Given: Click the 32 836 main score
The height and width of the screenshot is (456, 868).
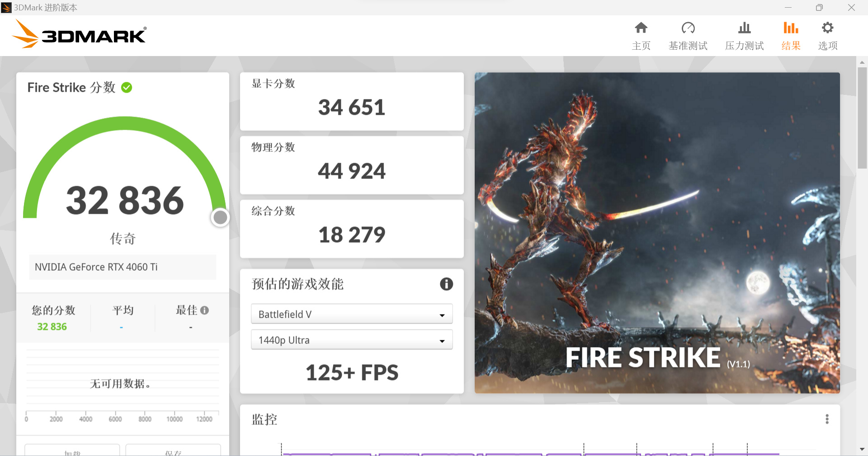Looking at the screenshot, I should click(x=125, y=201).
